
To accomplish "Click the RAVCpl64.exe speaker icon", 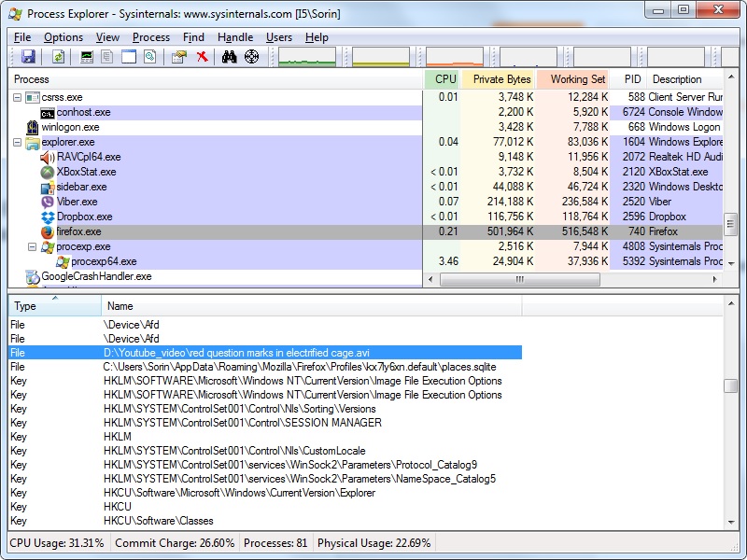I will pos(48,157).
